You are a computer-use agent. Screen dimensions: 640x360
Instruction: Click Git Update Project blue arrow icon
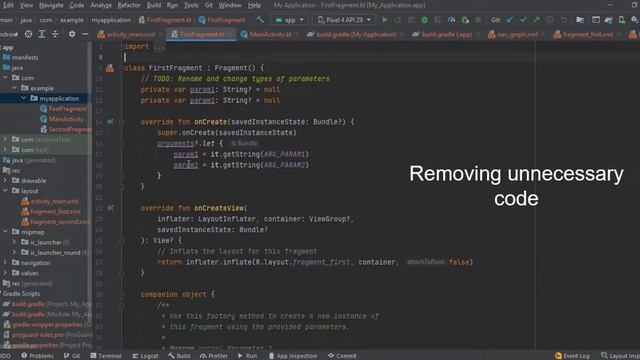point(510,20)
